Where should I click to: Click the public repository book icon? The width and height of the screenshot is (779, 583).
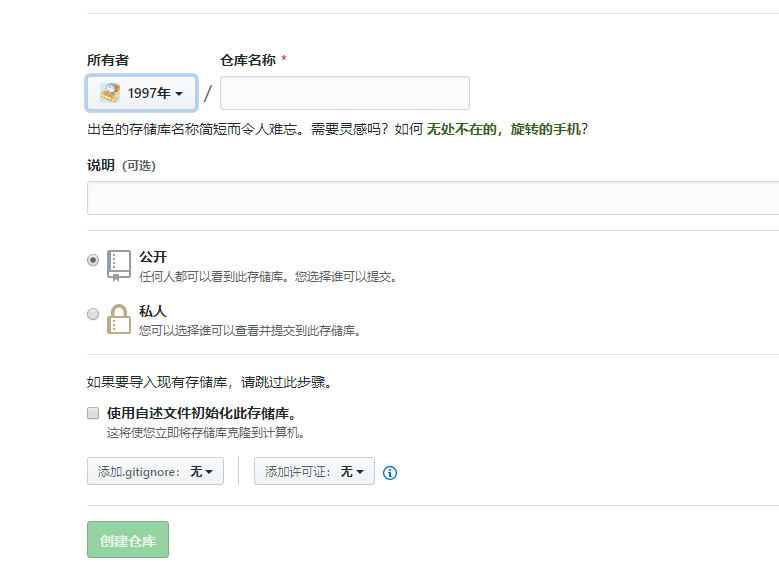[119, 266]
